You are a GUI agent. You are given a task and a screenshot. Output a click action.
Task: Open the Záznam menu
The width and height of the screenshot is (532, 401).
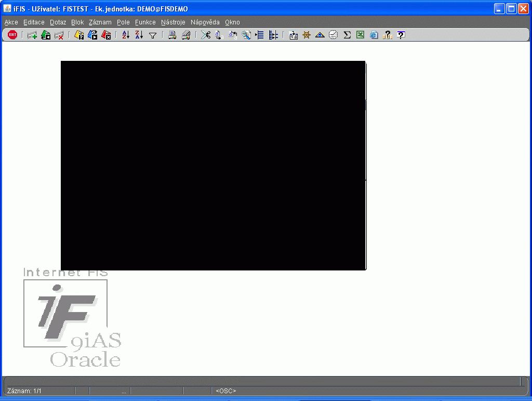pyautogui.click(x=100, y=22)
